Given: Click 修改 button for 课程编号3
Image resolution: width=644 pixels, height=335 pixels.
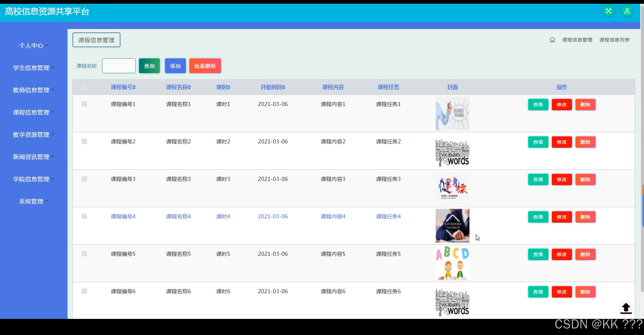Looking at the screenshot, I should [561, 180].
